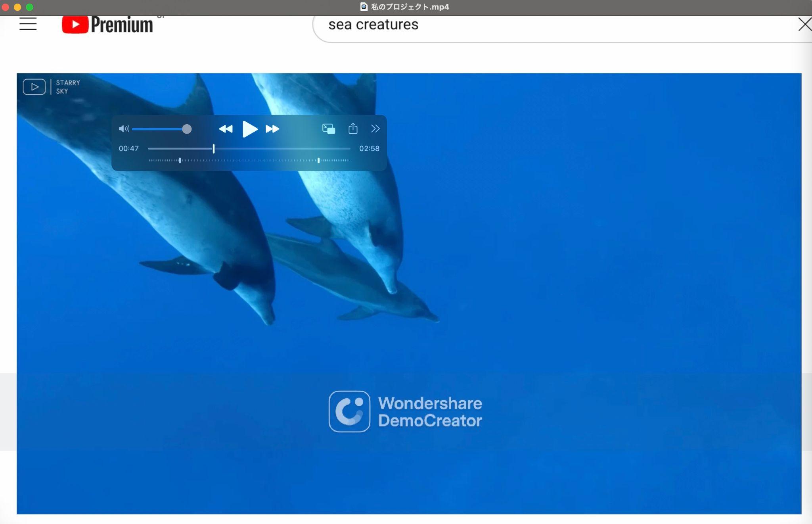Click the YouTube Premium logo
812x524 pixels.
[x=107, y=25]
